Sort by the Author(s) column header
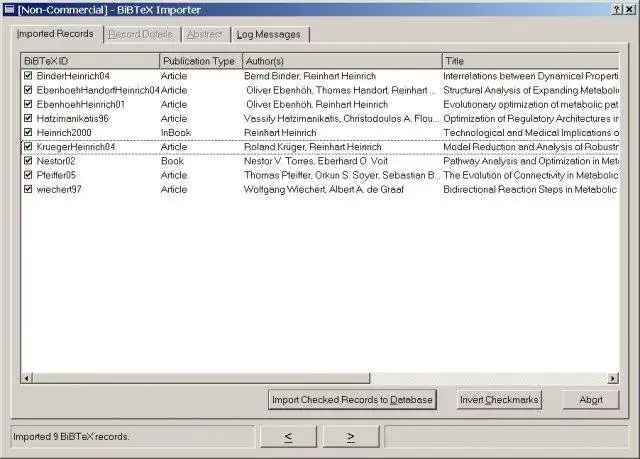 [x=342, y=61]
